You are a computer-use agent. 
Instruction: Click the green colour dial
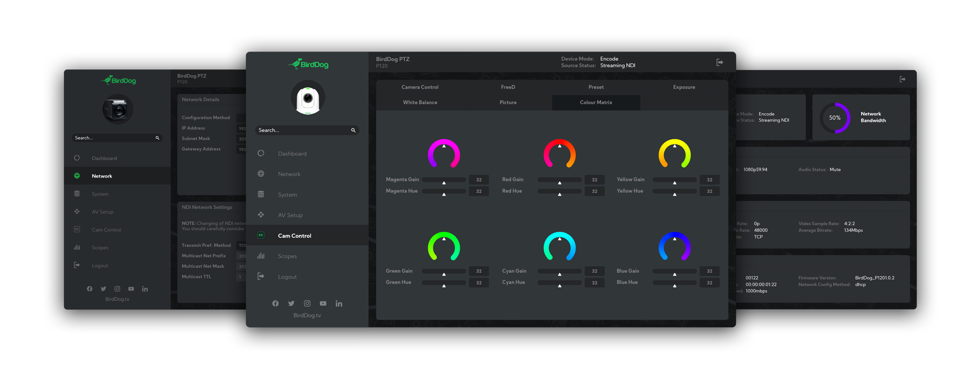(x=444, y=246)
